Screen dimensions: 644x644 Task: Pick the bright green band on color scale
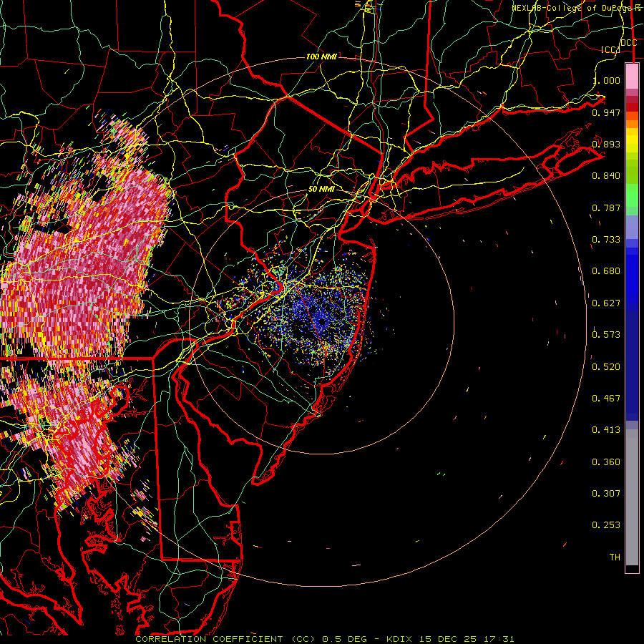(x=632, y=195)
